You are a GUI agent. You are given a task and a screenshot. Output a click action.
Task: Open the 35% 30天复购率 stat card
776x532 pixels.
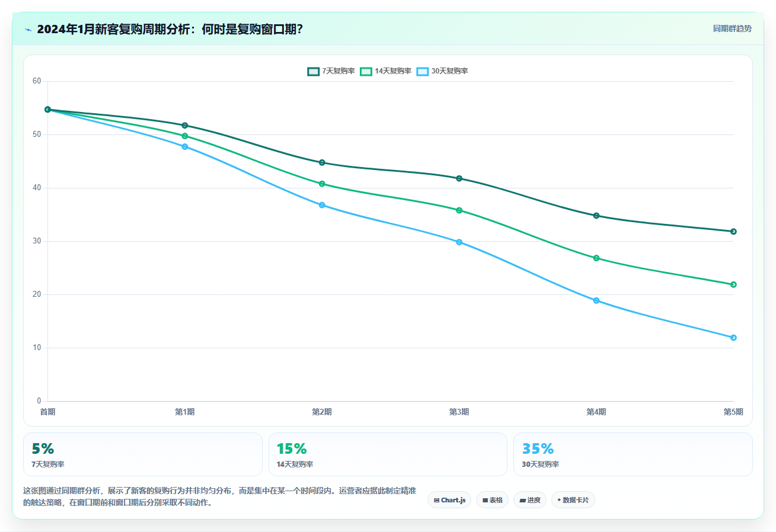pos(633,454)
